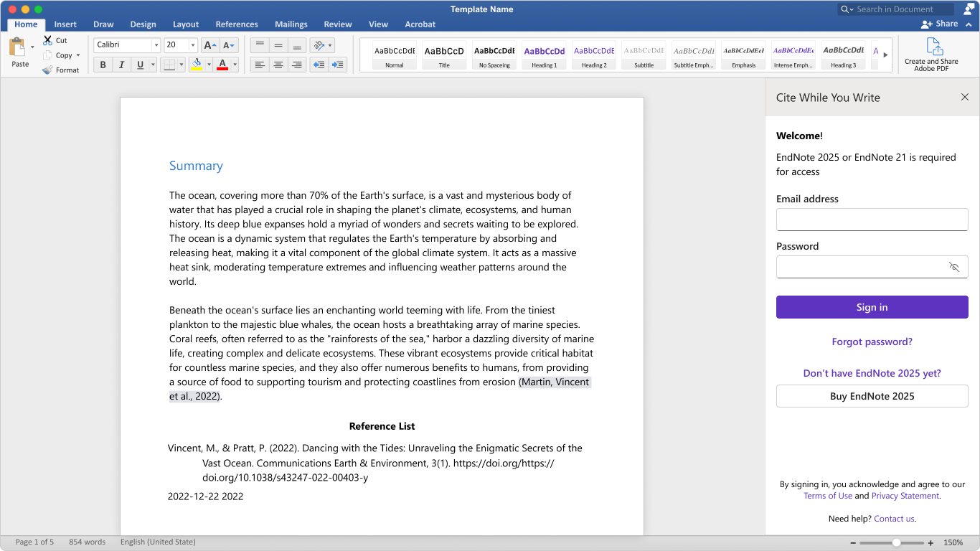Click the text orientation icon
This screenshot has width=980, height=551.
pos(318,45)
